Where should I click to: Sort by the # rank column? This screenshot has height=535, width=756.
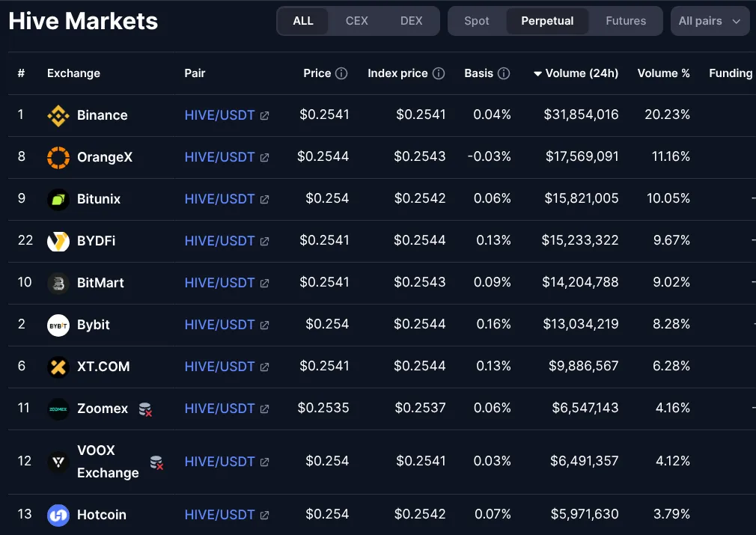click(x=21, y=73)
